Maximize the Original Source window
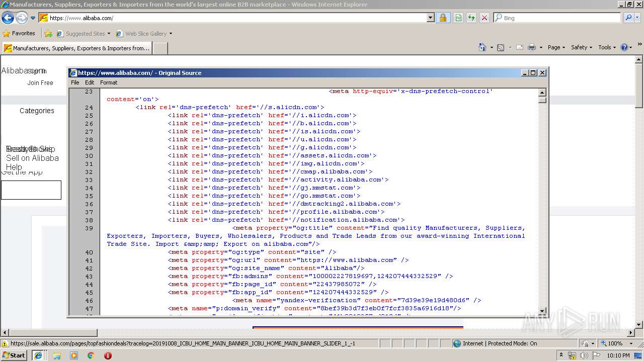The height and width of the screenshot is (362, 644). click(533, 73)
